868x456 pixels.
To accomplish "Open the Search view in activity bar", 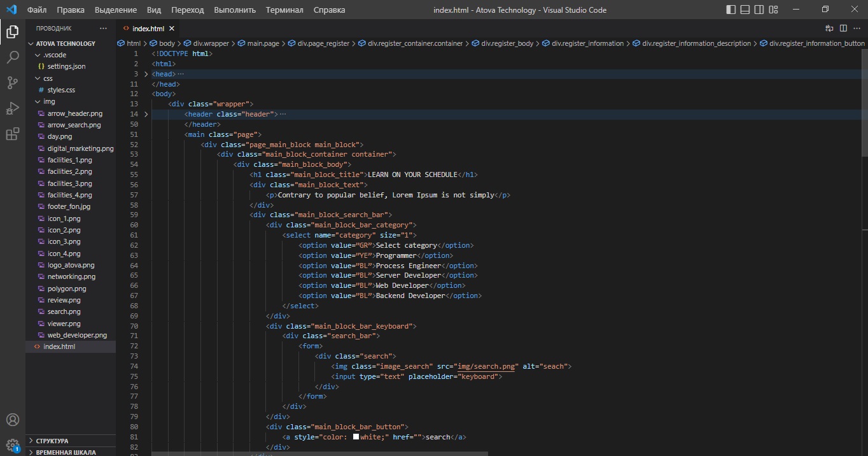I will point(12,57).
